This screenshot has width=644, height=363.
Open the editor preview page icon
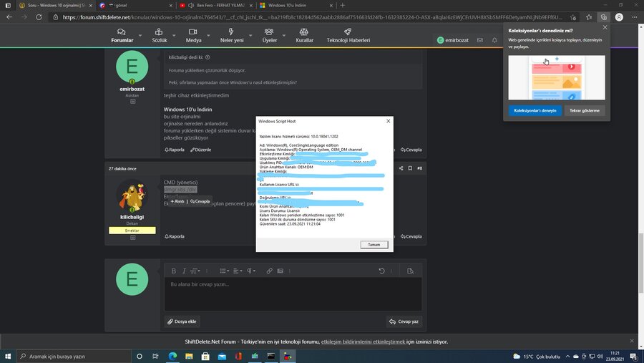(x=410, y=271)
